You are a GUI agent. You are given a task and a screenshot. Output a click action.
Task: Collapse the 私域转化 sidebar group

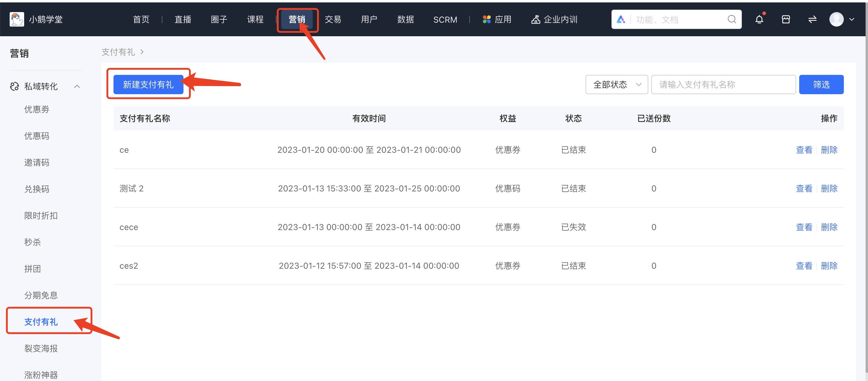click(x=77, y=87)
